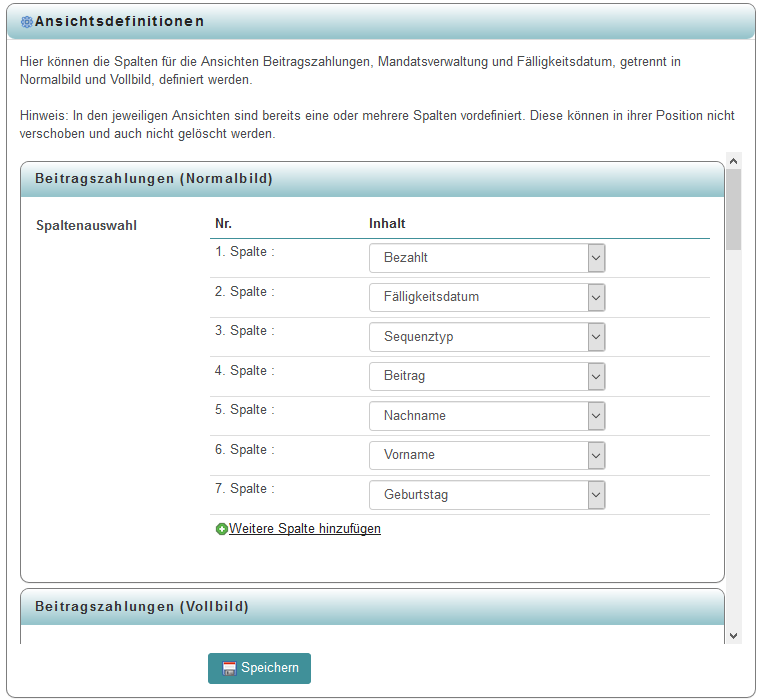The width and height of the screenshot is (762, 700).
Task: Open the Sequenztyp dropdown for 3. Spalte
Action: (487, 337)
